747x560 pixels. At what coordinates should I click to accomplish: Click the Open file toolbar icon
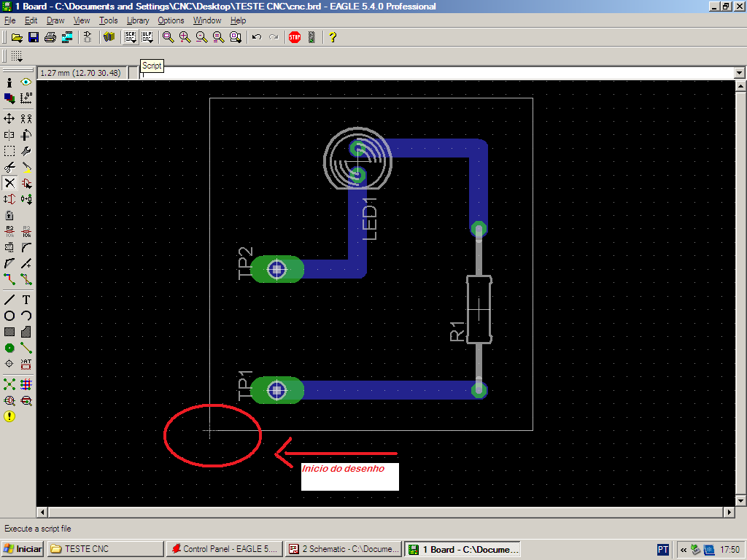pyautogui.click(x=18, y=37)
